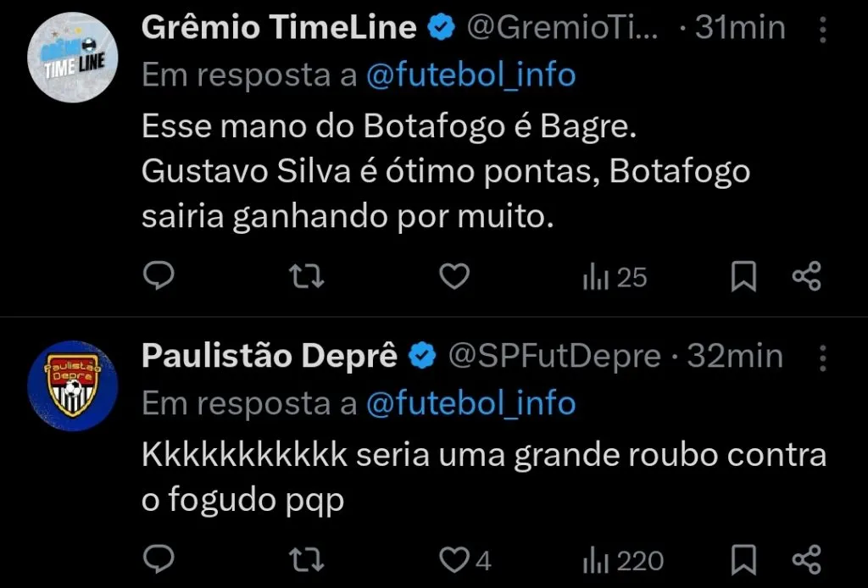Share Paulistão Deprê's tweet
The width and height of the screenshot is (868, 588).
806,559
